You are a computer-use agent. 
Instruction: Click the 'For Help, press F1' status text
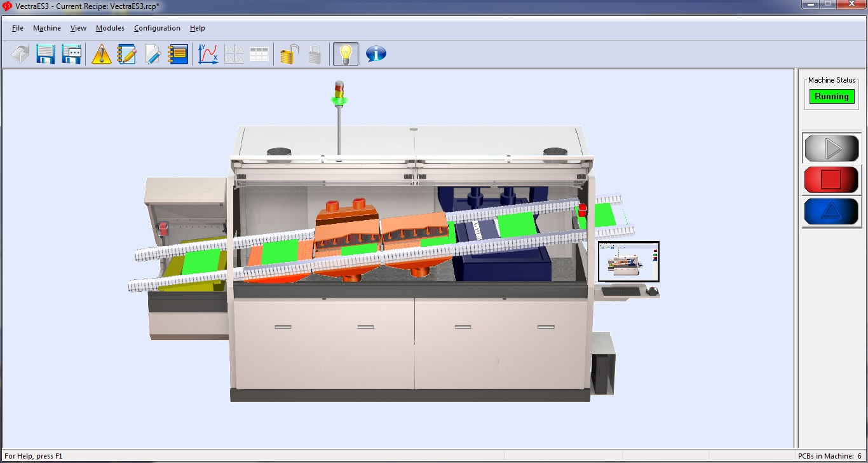(34, 456)
